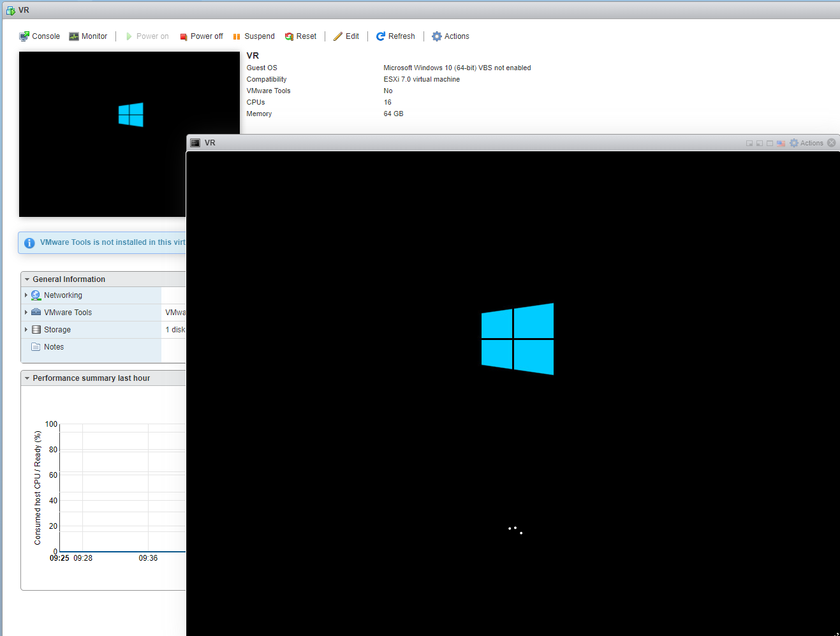The width and height of the screenshot is (840, 636).
Task: Expand the Networking row
Action: click(x=26, y=295)
